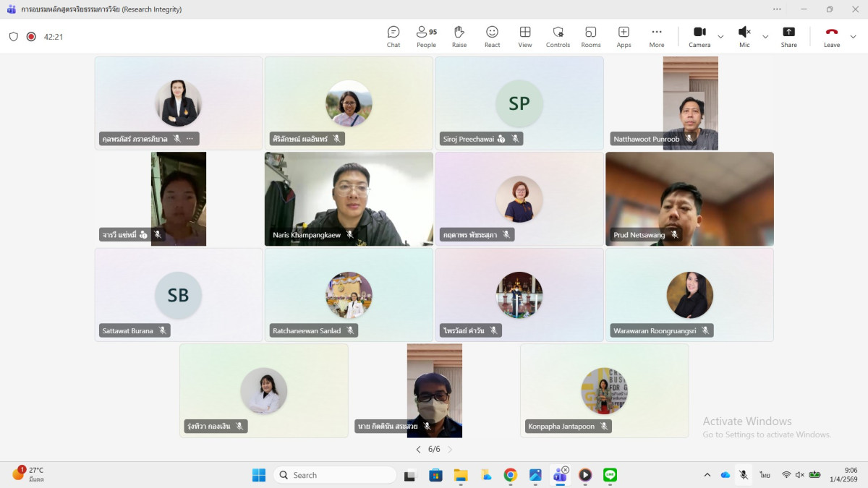Expand the Mic options dropdown arrow

coord(765,37)
